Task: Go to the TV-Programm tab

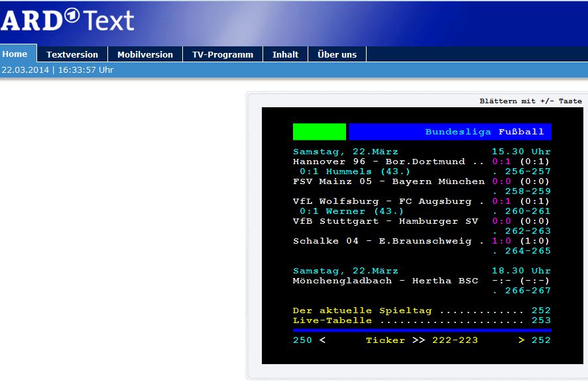Action: [x=223, y=54]
